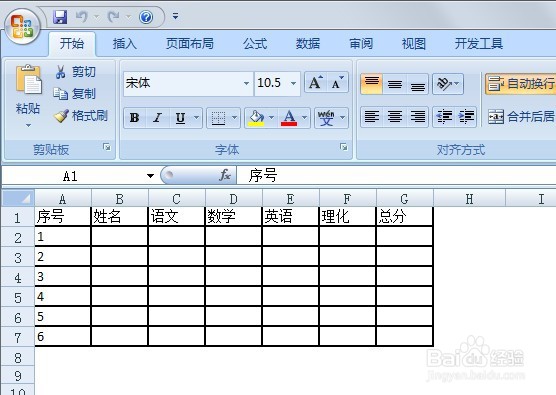This screenshot has height=395, width=556.
Task: Expand the Fill Color dropdown arrow
Action: point(272,117)
